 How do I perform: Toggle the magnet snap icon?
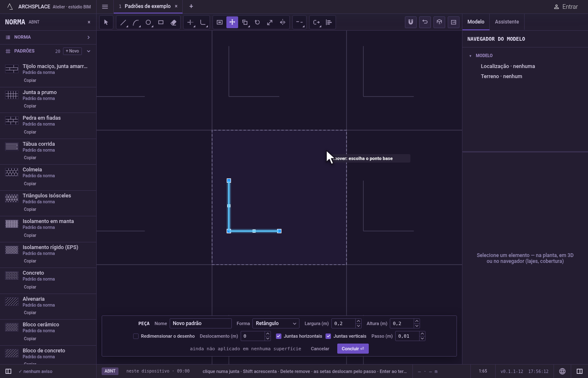pos(411,22)
